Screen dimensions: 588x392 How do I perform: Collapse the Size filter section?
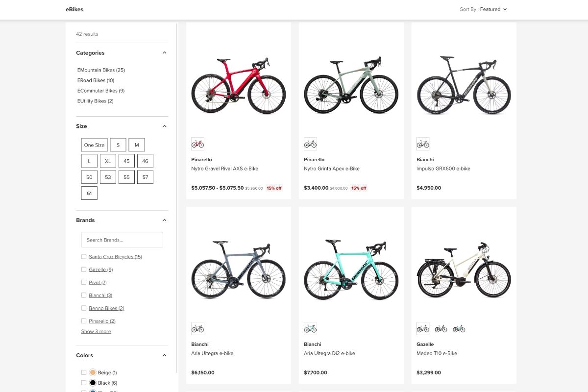pos(164,126)
